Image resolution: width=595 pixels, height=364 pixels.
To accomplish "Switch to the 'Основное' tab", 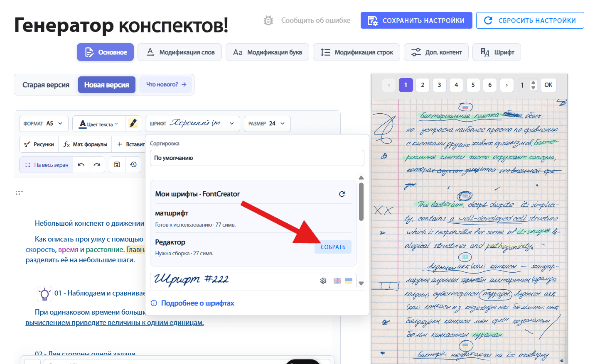I will 105,52.
